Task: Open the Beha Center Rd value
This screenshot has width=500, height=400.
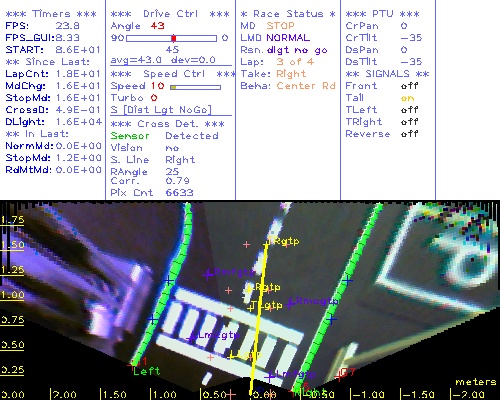Action: pos(306,86)
